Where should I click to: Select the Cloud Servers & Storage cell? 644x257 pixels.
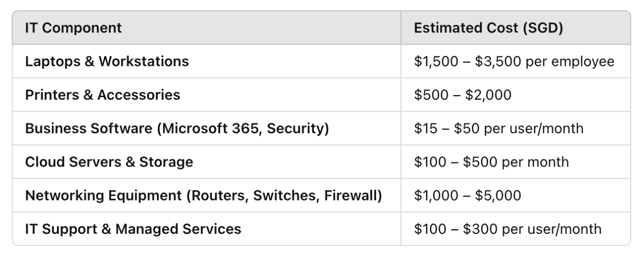[109, 162]
